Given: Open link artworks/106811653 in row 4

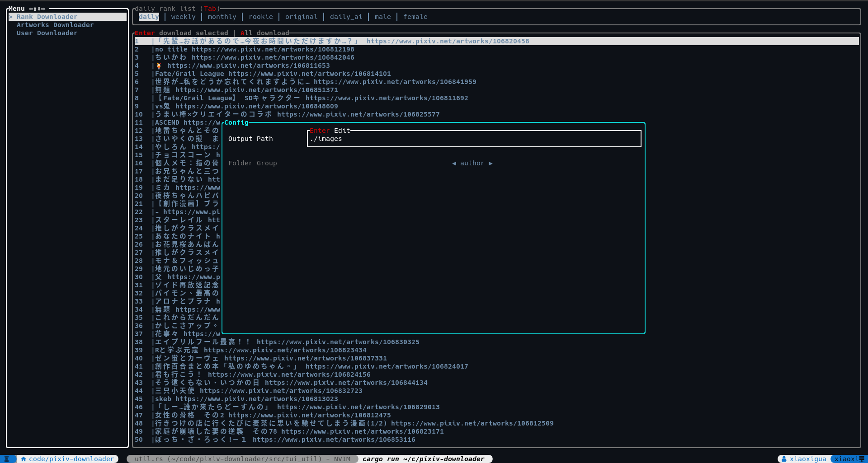Looking at the screenshot, I should [x=248, y=65].
